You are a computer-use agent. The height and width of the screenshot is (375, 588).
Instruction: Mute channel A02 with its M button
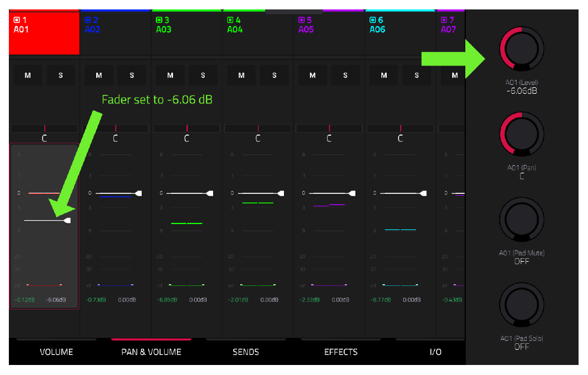[99, 75]
